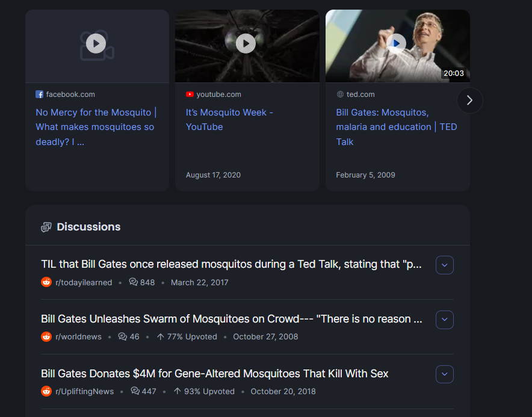Click the Discussions speech bubble icon
This screenshot has width=532, height=417.
click(46, 227)
